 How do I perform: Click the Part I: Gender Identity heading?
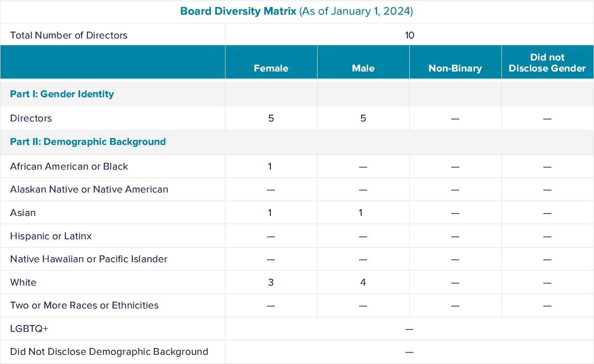coord(62,94)
